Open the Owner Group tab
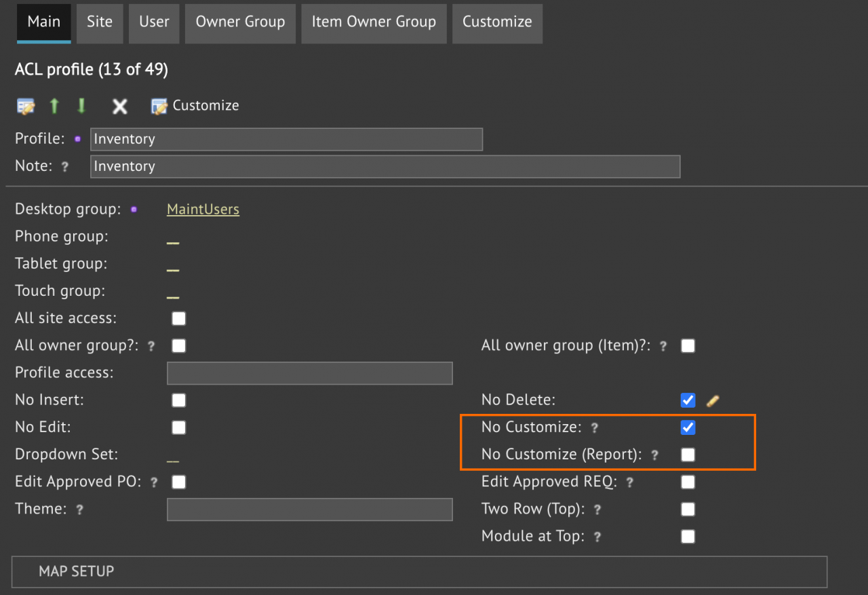Screen dimensions: 868x595 240,22
